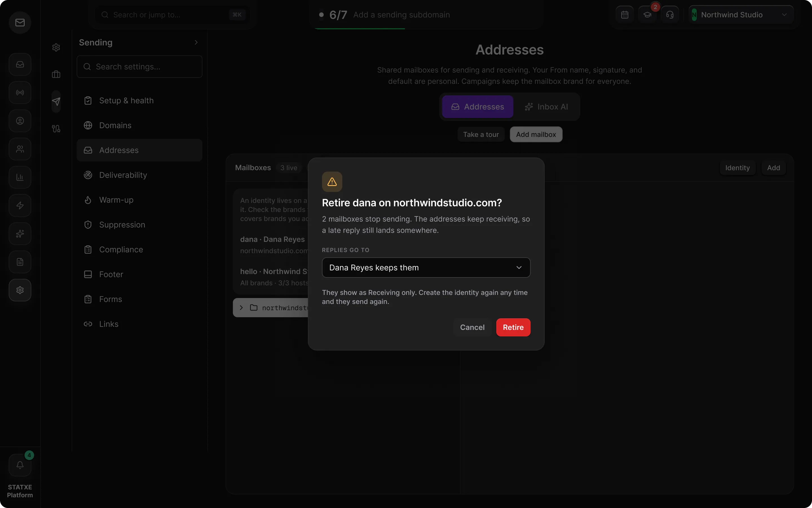
Task: Open Links settings
Action: [139, 324]
